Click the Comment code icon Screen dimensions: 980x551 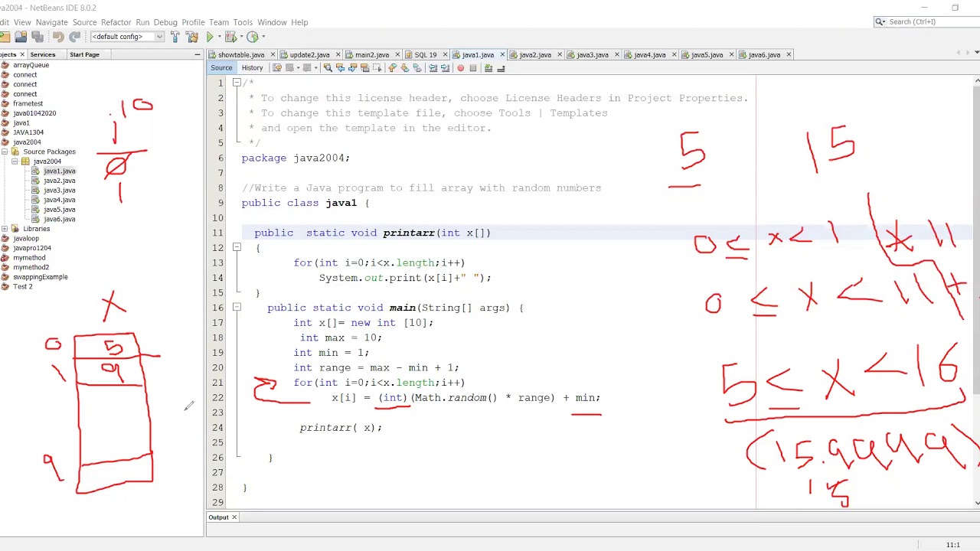488,68
